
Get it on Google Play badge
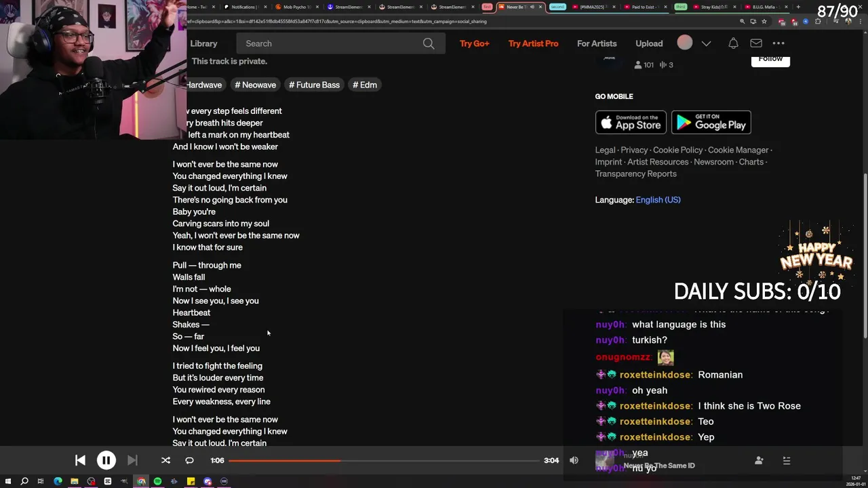(711, 123)
